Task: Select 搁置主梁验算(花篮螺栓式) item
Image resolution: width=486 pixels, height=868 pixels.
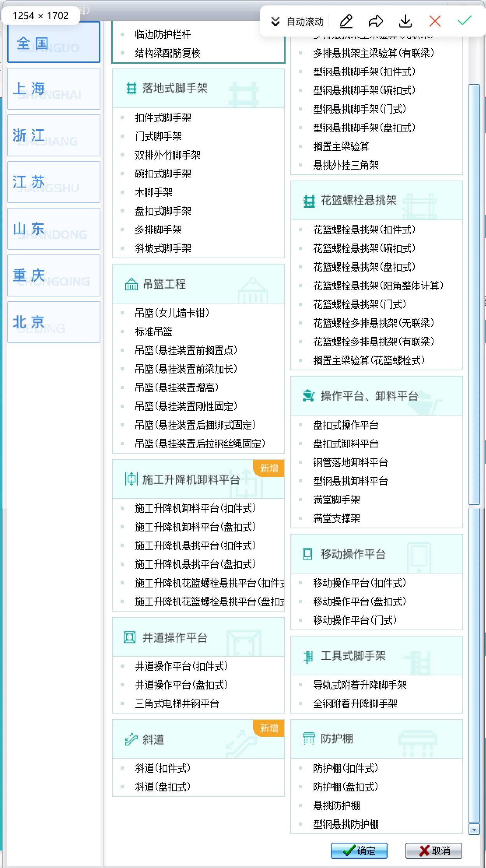Action: click(x=369, y=361)
